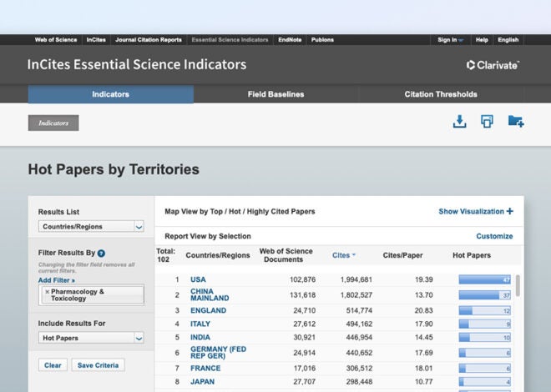This screenshot has height=392, width=551.
Task: Switch to the Citation Thresholds tab
Action: click(441, 94)
